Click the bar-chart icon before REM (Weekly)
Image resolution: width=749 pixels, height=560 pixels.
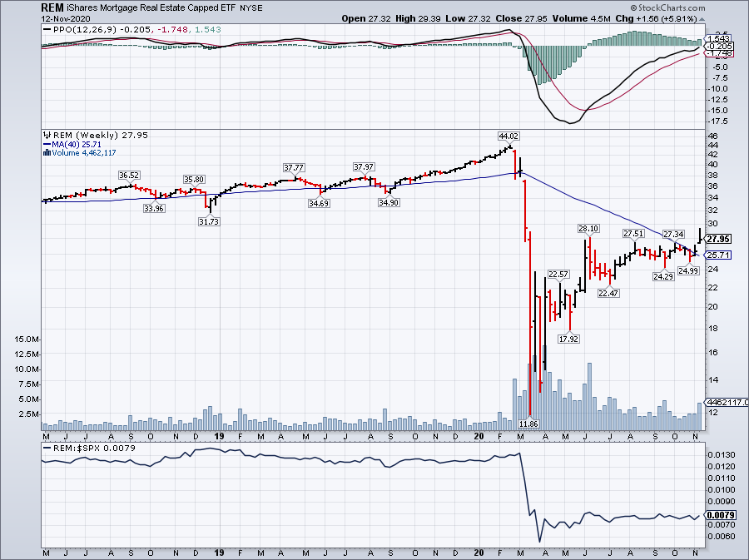pyautogui.click(x=47, y=135)
